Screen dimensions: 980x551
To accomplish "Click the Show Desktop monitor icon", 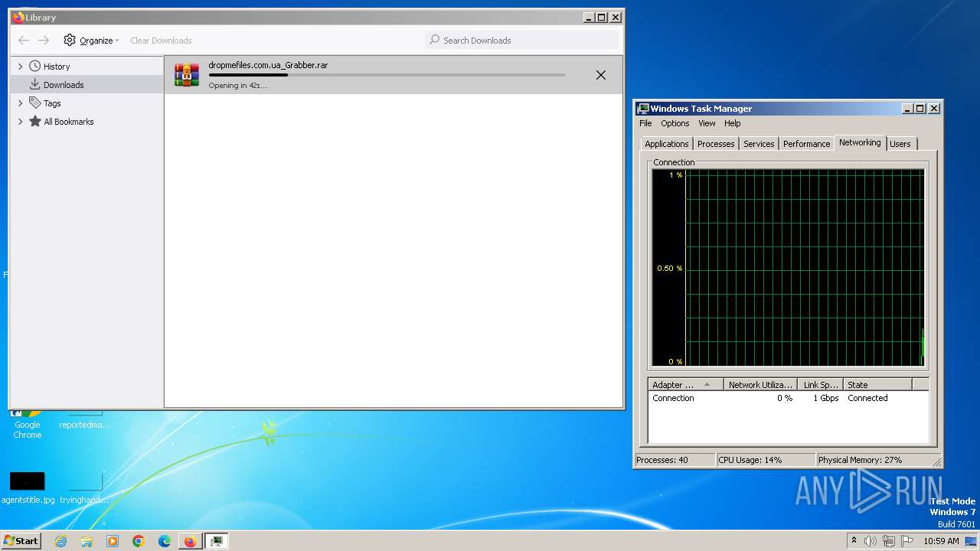I will [971, 541].
